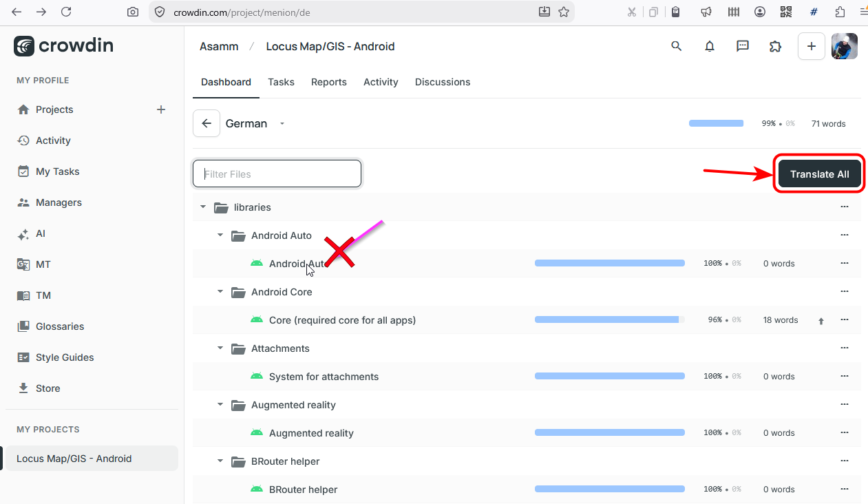The width and height of the screenshot is (868, 504).
Task: Collapse the libraries folder
Action: 203,207
